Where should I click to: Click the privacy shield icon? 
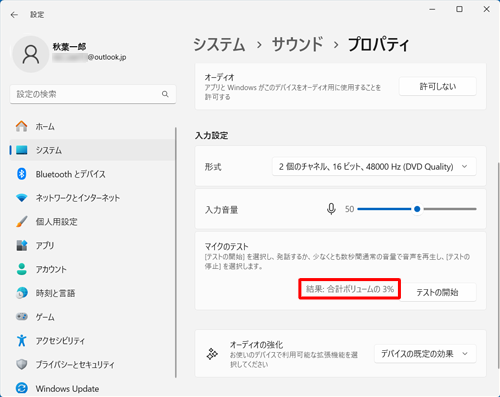coord(22,364)
